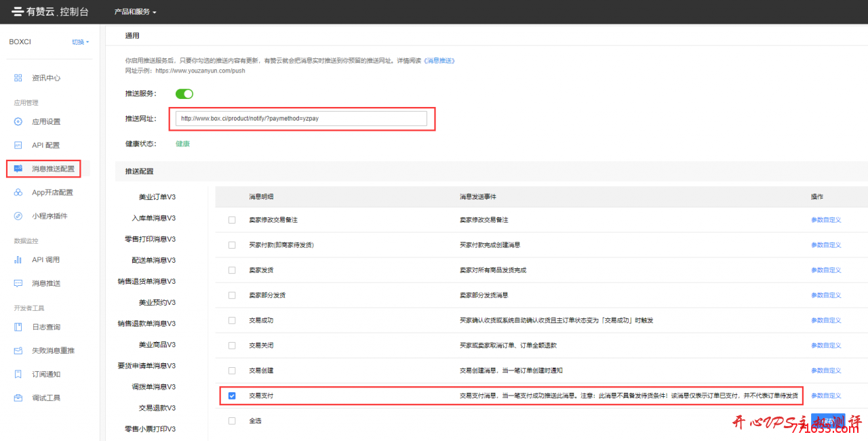Viewport: 868px width, 441px height.
Task: Select 入库单消息V3 category
Action: pyautogui.click(x=153, y=218)
